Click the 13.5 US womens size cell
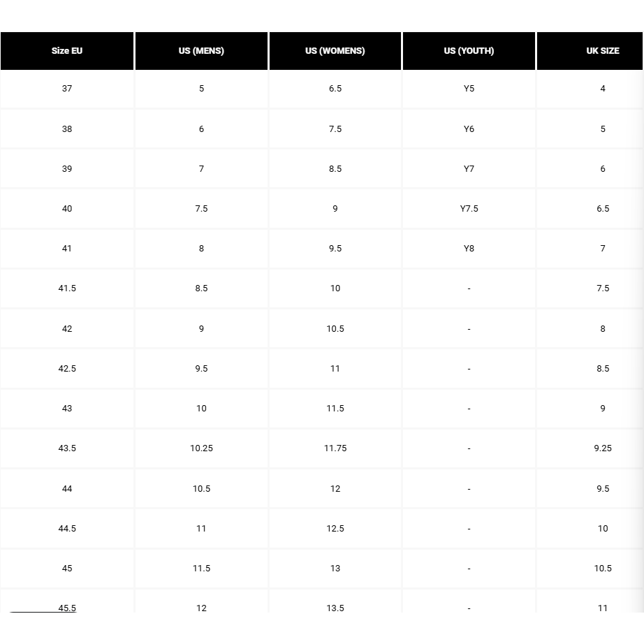644x644 pixels. pyautogui.click(x=335, y=608)
